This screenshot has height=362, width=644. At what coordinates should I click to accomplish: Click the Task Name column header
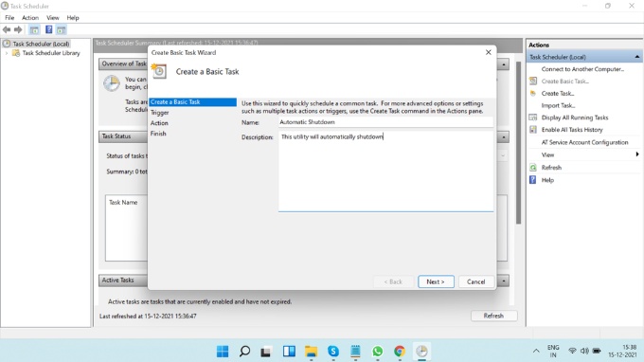[123, 202]
